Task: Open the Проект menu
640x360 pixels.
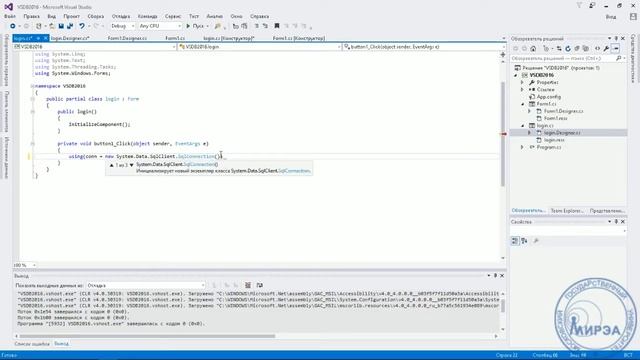Action: (71, 16)
